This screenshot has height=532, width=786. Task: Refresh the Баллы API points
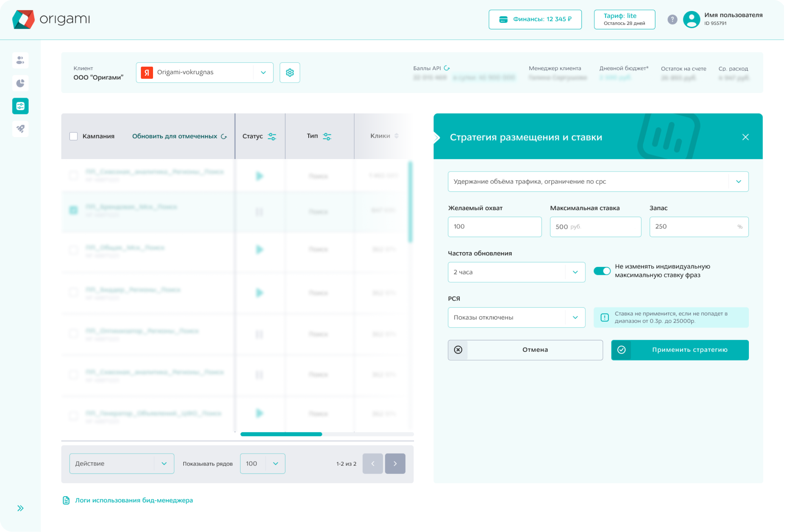click(x=447, y=68)
